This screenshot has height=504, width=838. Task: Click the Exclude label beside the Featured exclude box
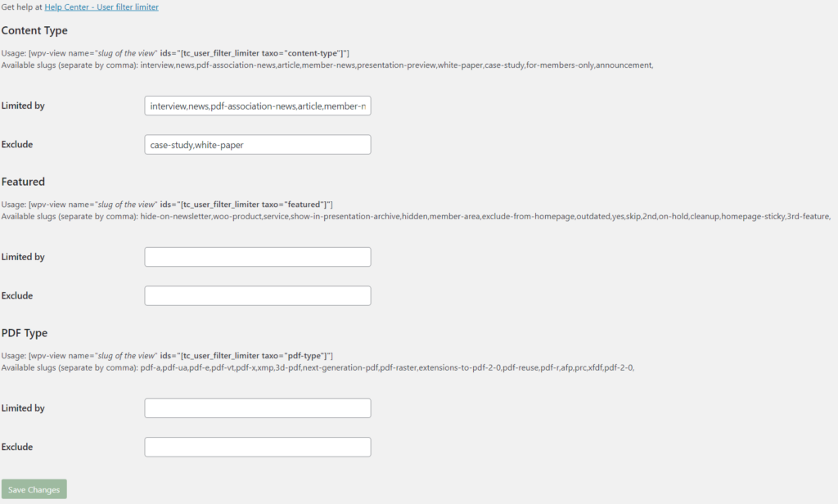(18, 295)
